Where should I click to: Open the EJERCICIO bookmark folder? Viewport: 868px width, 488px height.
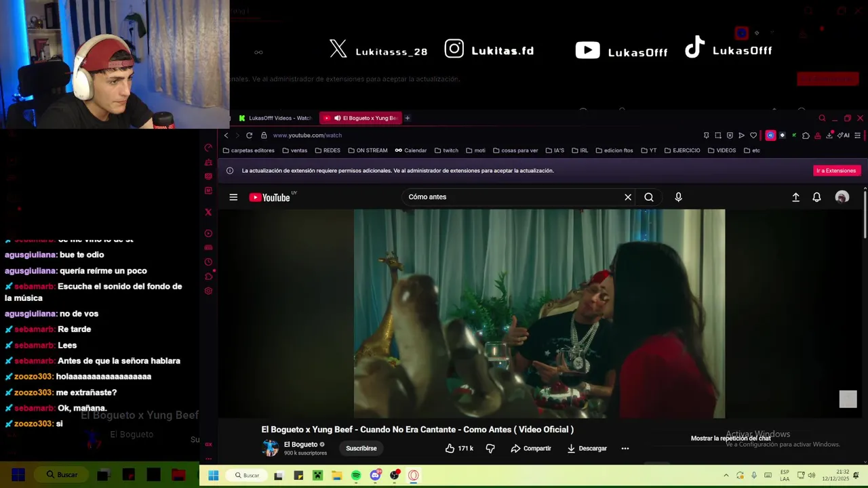click(682, 150)
